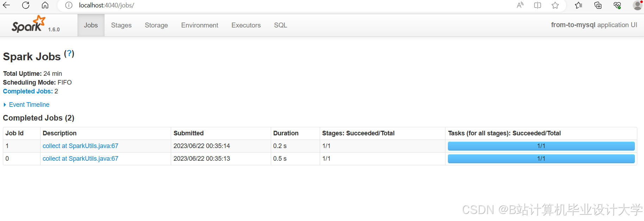Screen dimensions: 644x221
Task: Open split screen icon in address bar
Action: point(538,5)
